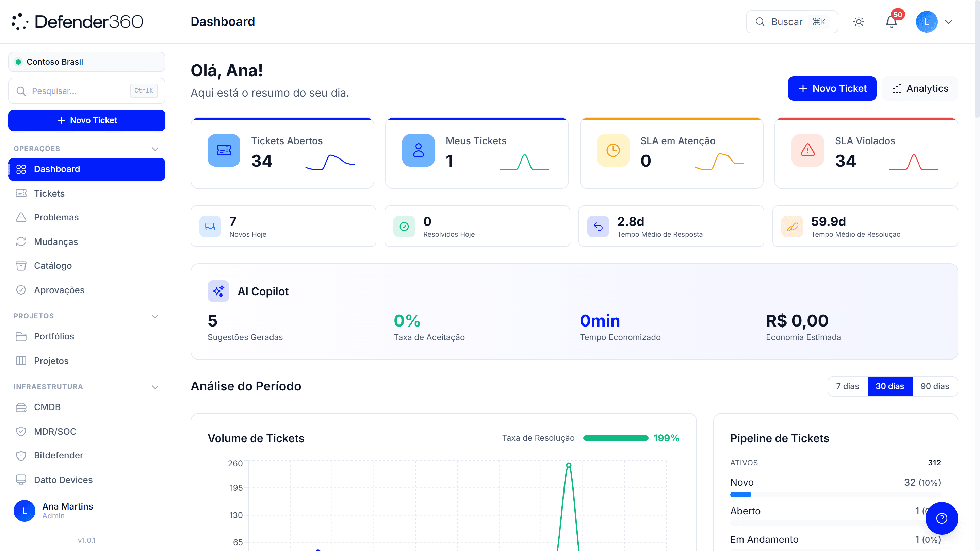The height and width of the screenshot is (551, 980).
Task: Toggle the light/dark theme sun icon
Action: (859, 22)
